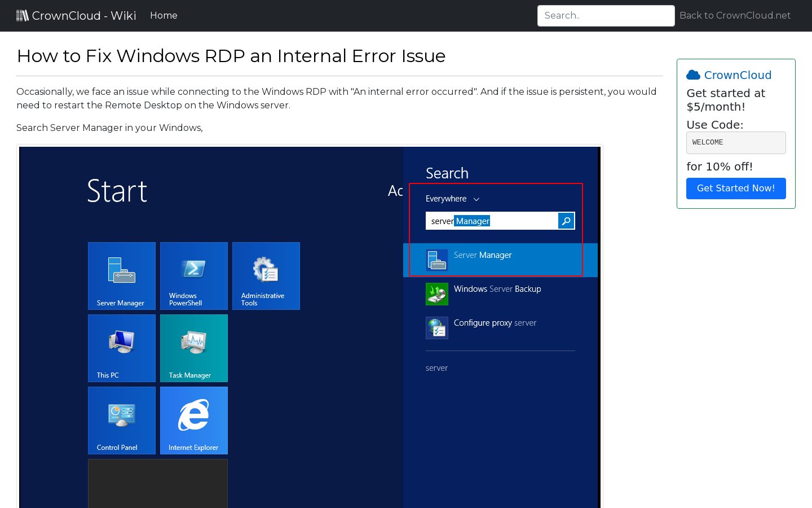Open the Server Manager tile
This screenshot has width=812, height=508.
tap(121, 276)
